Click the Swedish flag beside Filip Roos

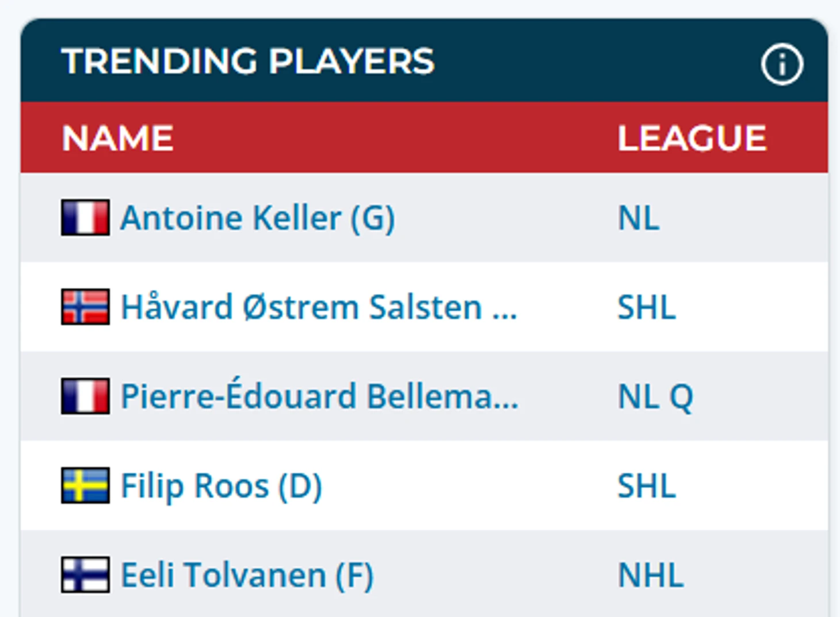pos(85,485)
